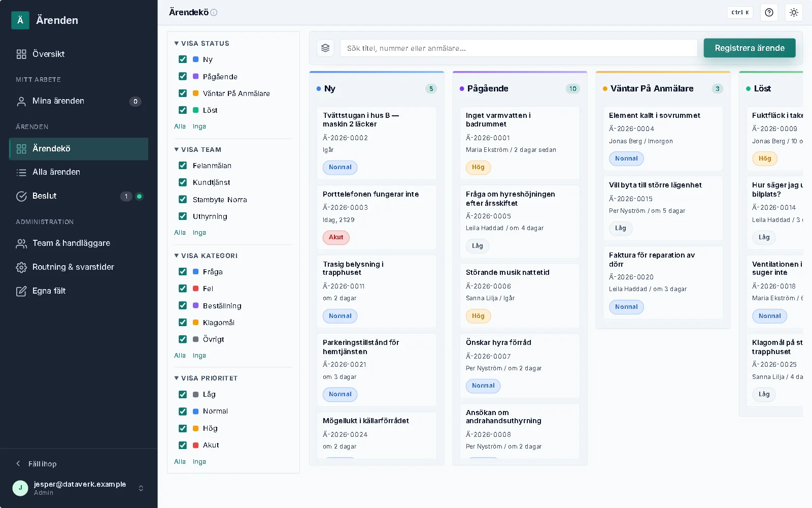This screenshot has height=508, width=812.
Task: Collapse the VISA PRIORITET filter section
Action: click(x=206, y=378)
